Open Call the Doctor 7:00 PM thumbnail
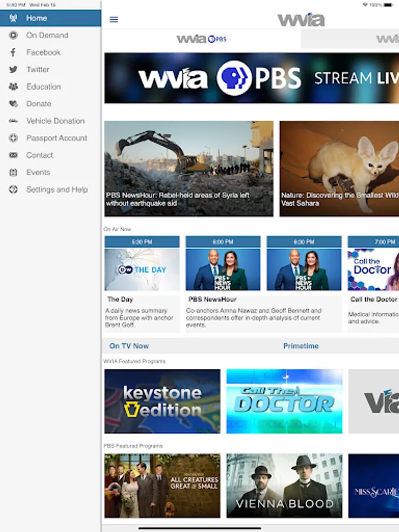The image size is (399, 532). [373, 270]
